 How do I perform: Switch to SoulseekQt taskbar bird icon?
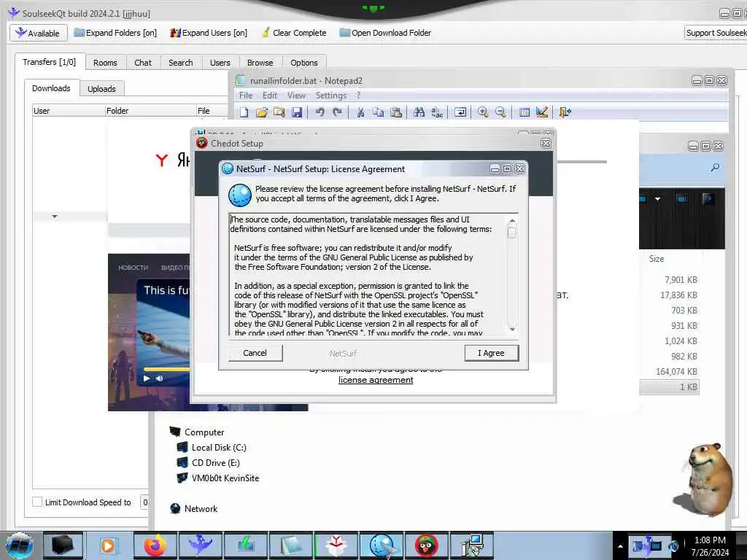[201, 545]
